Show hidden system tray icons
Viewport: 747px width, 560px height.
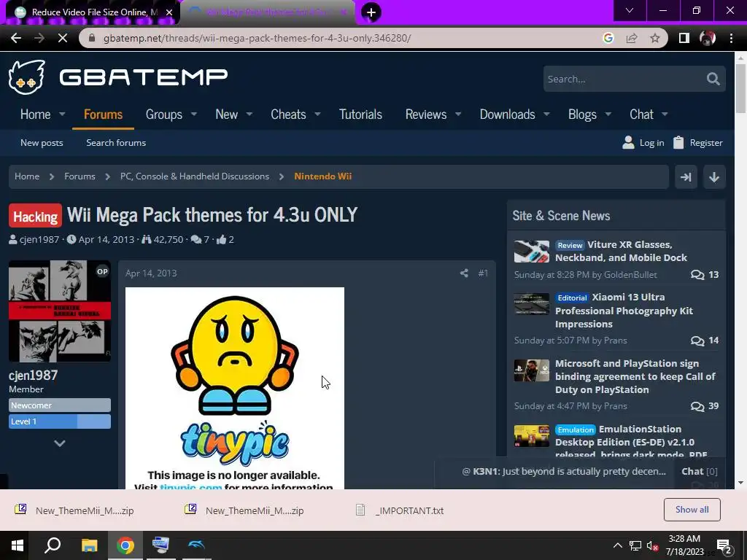pos(617,545)
